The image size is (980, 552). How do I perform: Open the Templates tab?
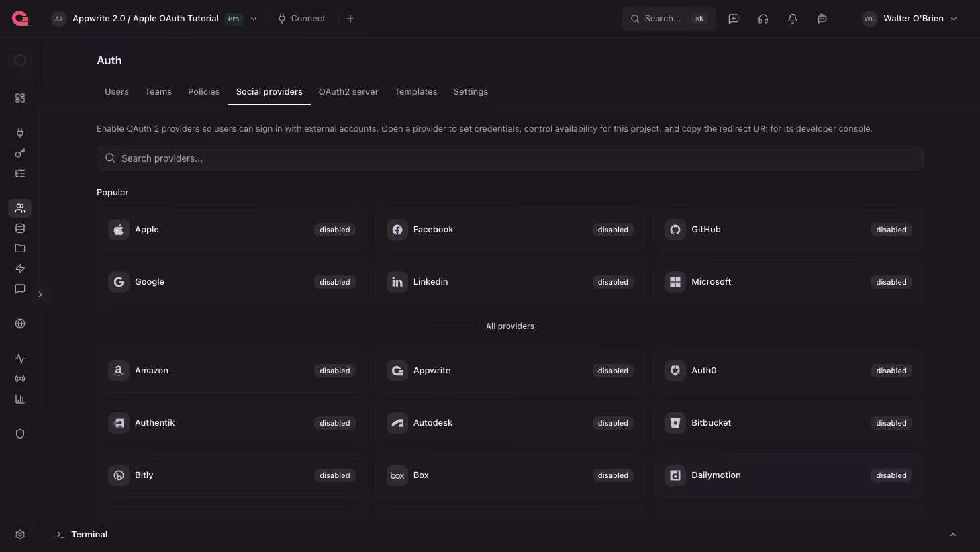416,92
